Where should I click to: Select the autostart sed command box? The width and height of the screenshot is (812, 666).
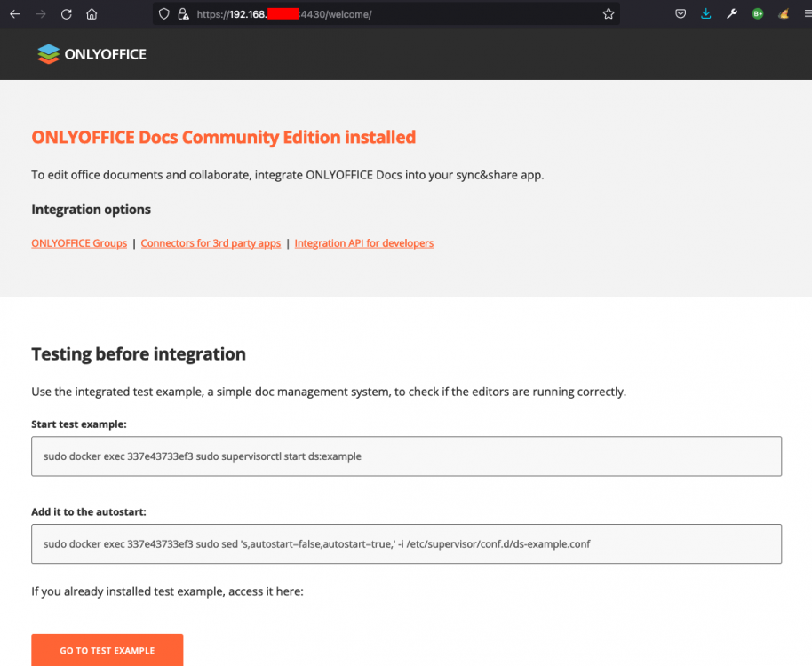click(x=407, y=543)
